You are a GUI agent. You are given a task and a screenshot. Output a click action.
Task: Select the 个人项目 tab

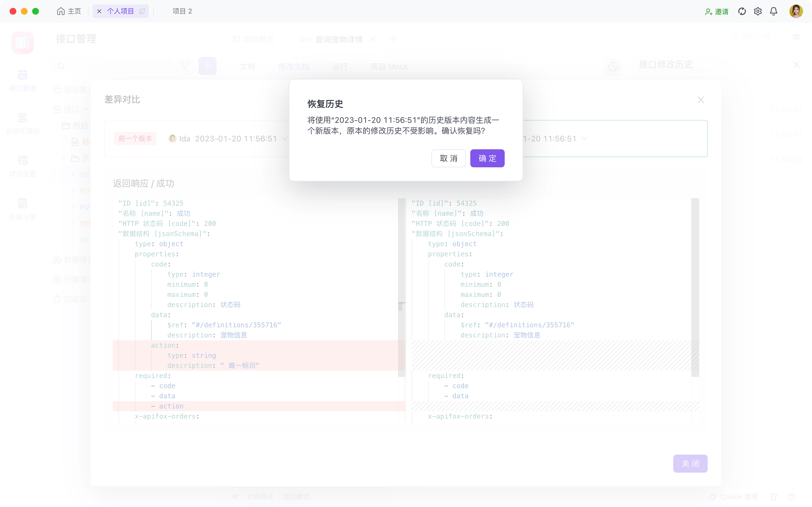[120, 11]
